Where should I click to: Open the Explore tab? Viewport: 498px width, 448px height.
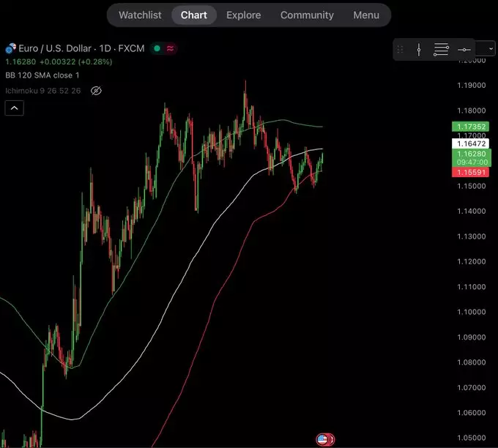[243, 15]
